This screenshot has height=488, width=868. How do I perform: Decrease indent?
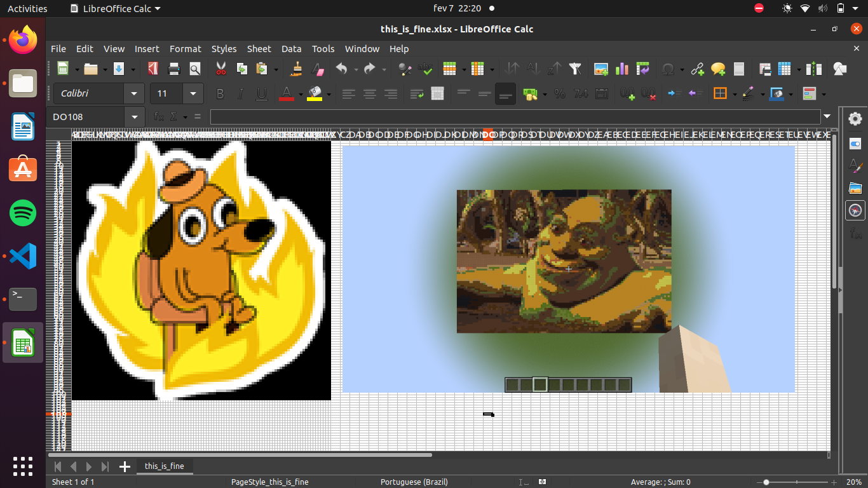click(x=696, y=93)
